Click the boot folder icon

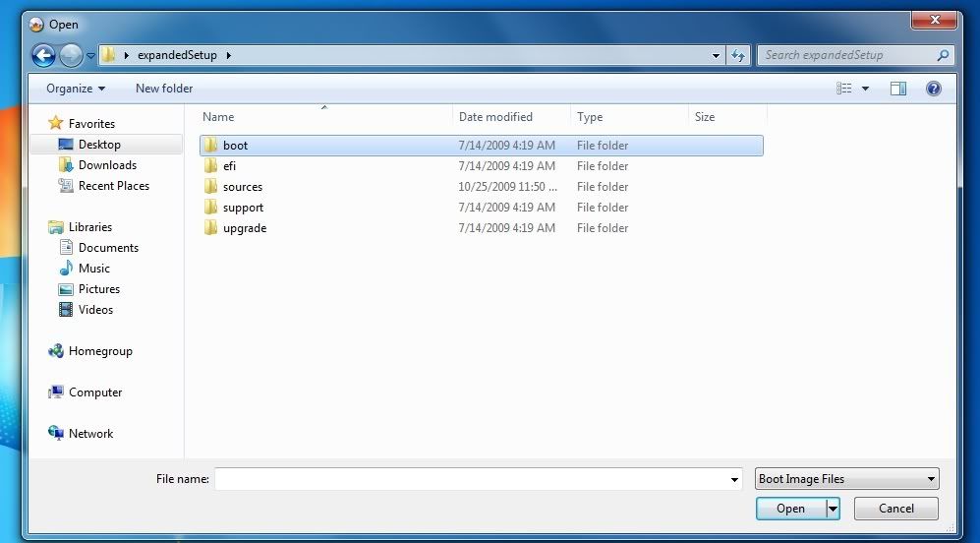210,145
